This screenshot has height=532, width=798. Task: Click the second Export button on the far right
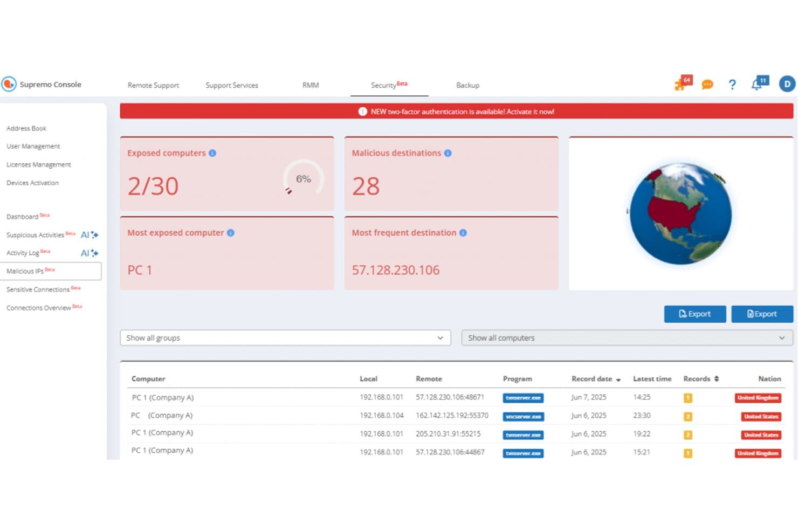click(762, 314)
